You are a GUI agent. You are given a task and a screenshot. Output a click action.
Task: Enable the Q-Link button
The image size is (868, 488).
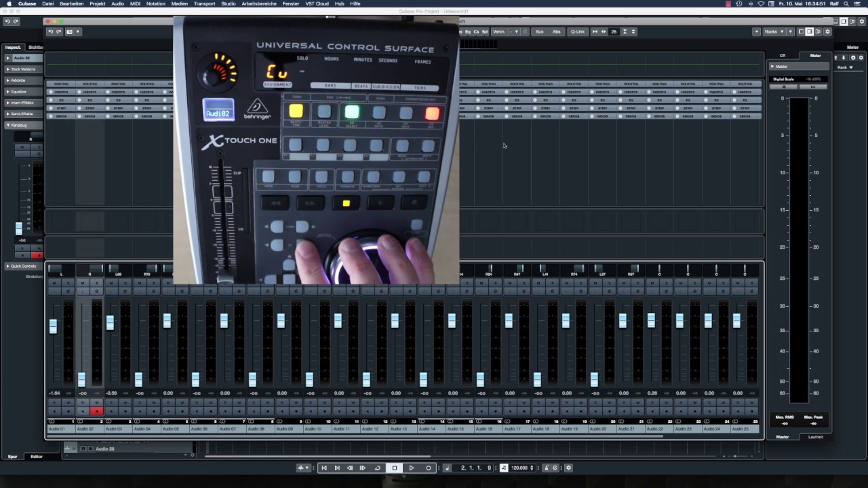(578, 32)
